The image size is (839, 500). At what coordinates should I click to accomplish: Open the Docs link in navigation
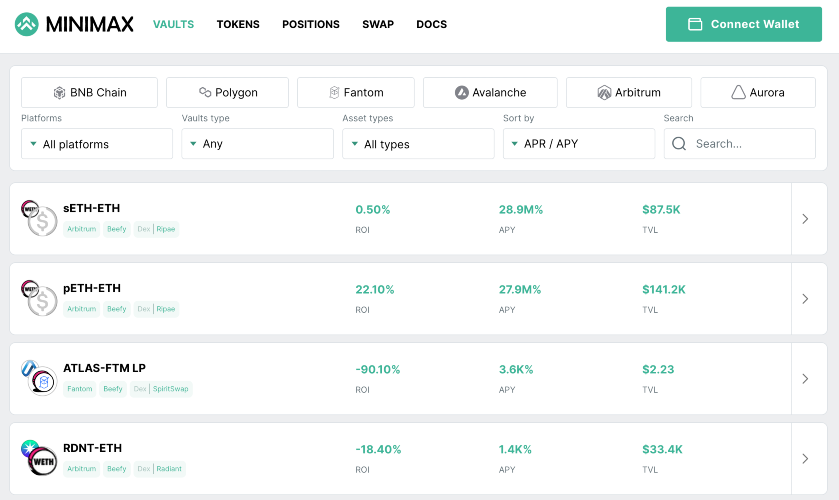tap(431, 24)
